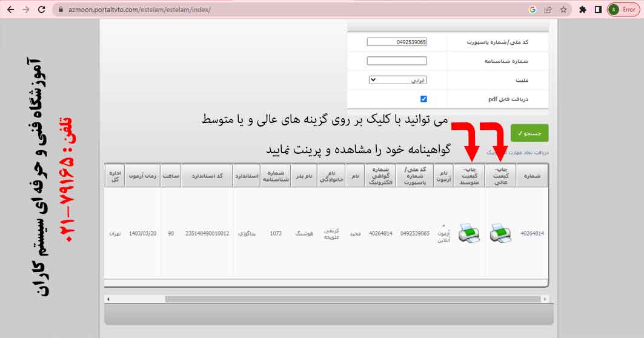Reload the page with refresh icon

pos(41,10)
